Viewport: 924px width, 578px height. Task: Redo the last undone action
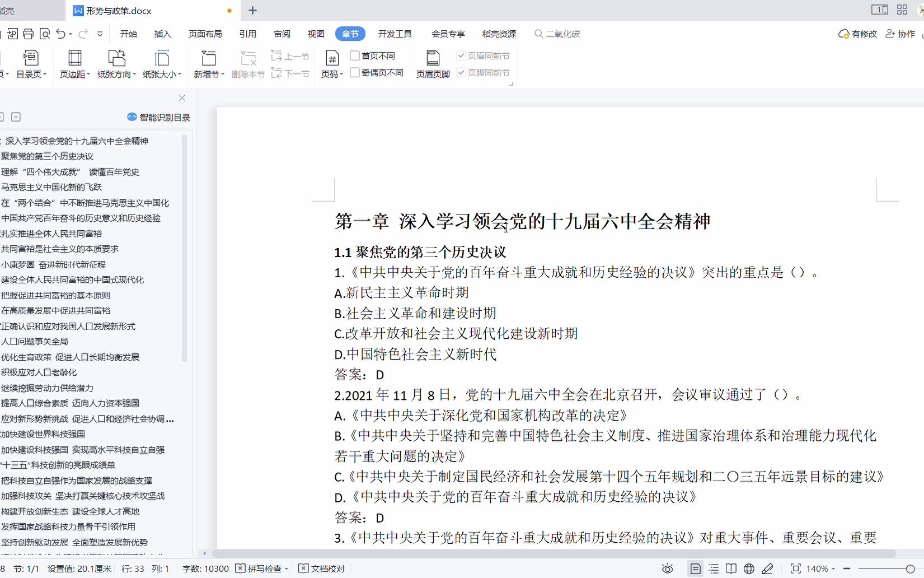pyautogui.click(x=83, y=34)
